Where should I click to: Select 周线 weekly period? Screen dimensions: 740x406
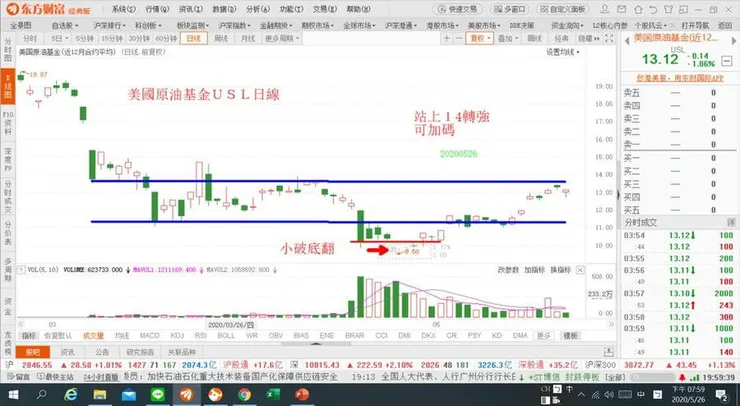pyautogui.click(x=220, y=38)
